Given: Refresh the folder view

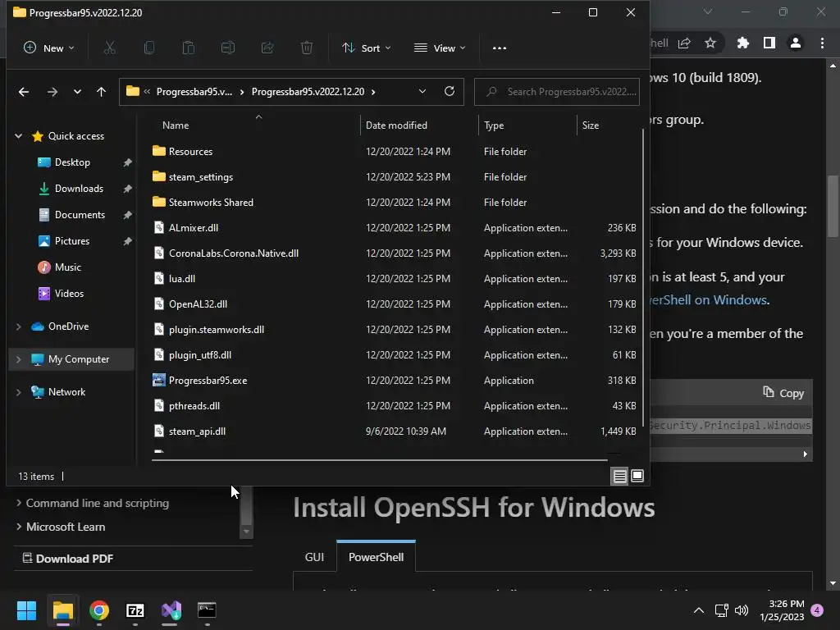Looking at the screenshot, I should pyautogui.click(x=450, y=91).
